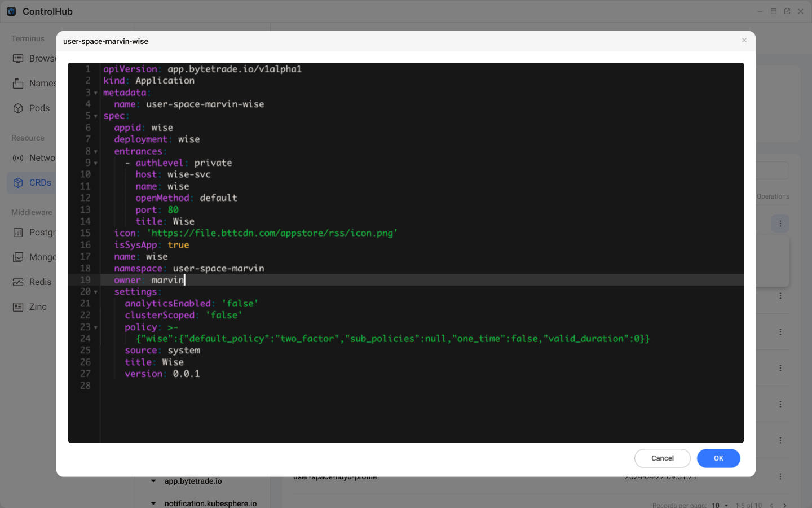
Task: Collapse the entrances block fold arrow
Action: coord(96,152)
